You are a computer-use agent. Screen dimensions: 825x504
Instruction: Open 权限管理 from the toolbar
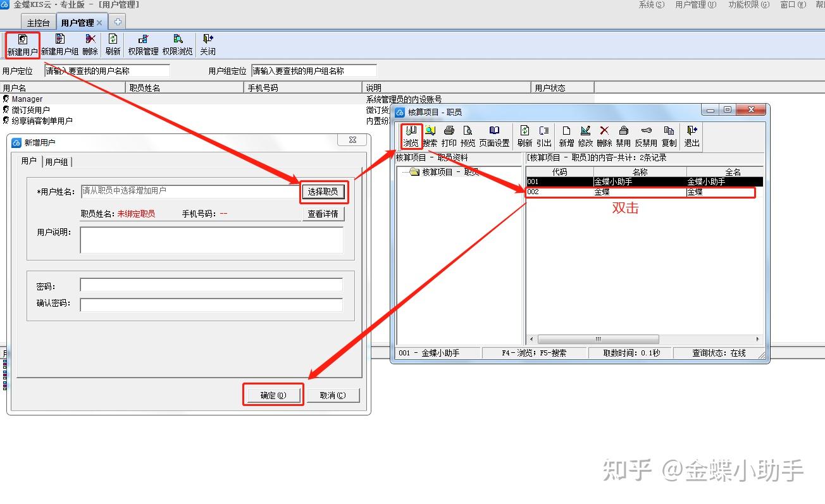click(143, 45)
